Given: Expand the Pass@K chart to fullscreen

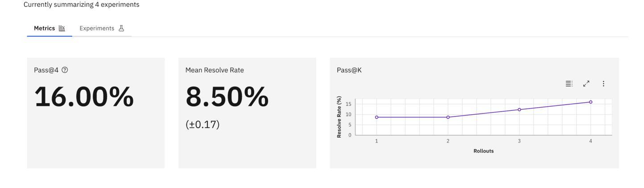Looking at the screenshot, I should pyautogui.click(x=586, y=84).
